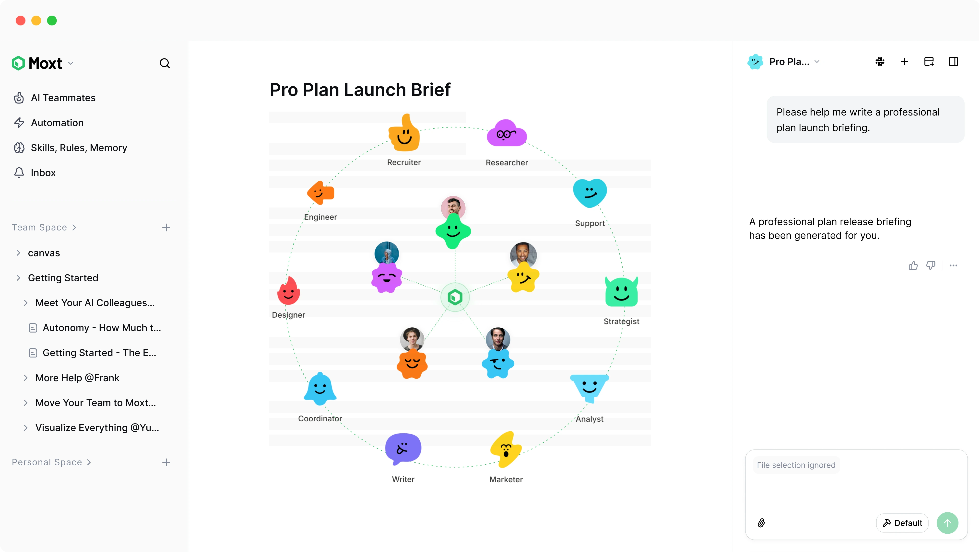Send message with the green arrow button
980x552 pixels.
[x=947, y=523]
